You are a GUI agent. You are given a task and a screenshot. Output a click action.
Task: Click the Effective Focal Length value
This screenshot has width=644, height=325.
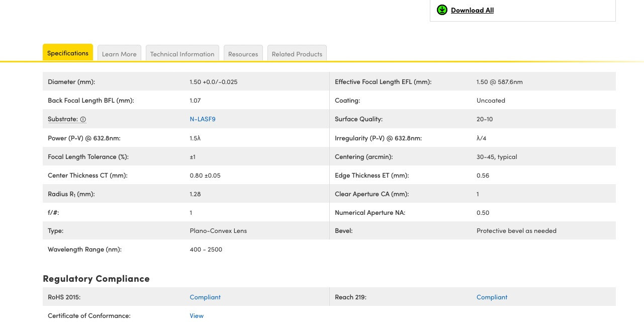click(500, 82)
